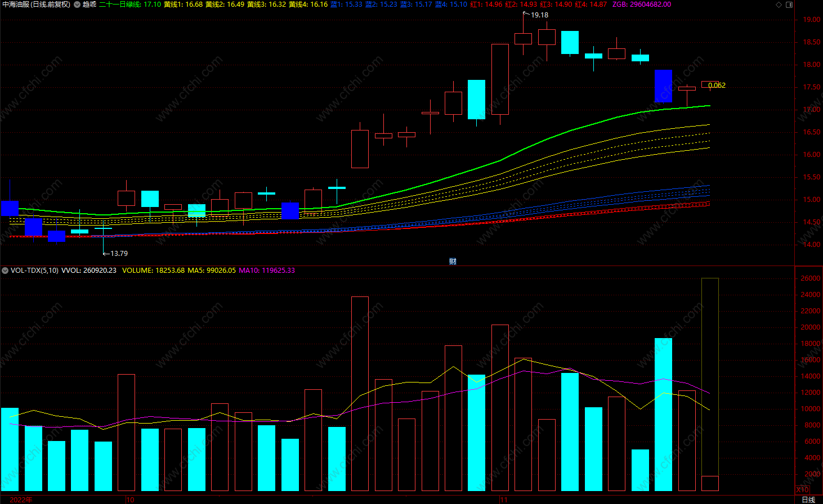Click the 日线 period label at bottom-right
This screenshot has height=504, width=823.
click(808, 499)
